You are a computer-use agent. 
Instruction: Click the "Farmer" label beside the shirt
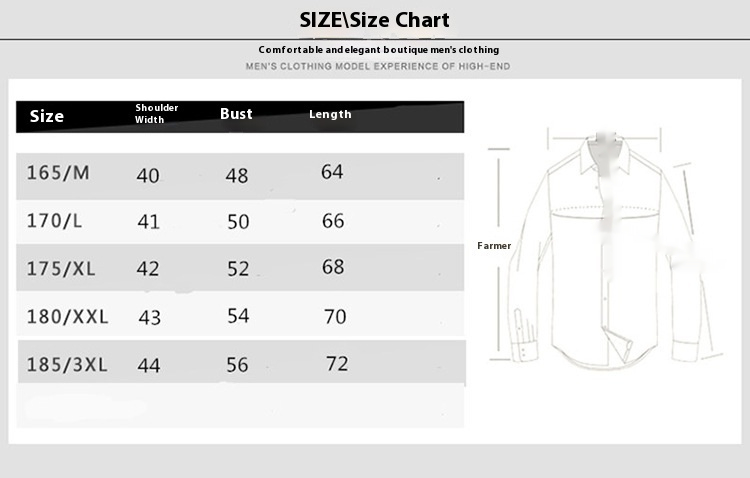[x=494, y=245]
